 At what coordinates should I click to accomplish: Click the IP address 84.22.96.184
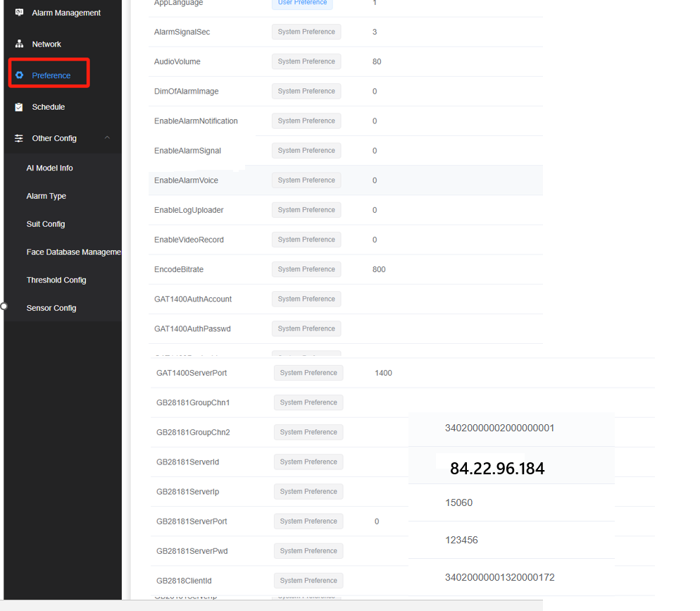click(497, 469)
